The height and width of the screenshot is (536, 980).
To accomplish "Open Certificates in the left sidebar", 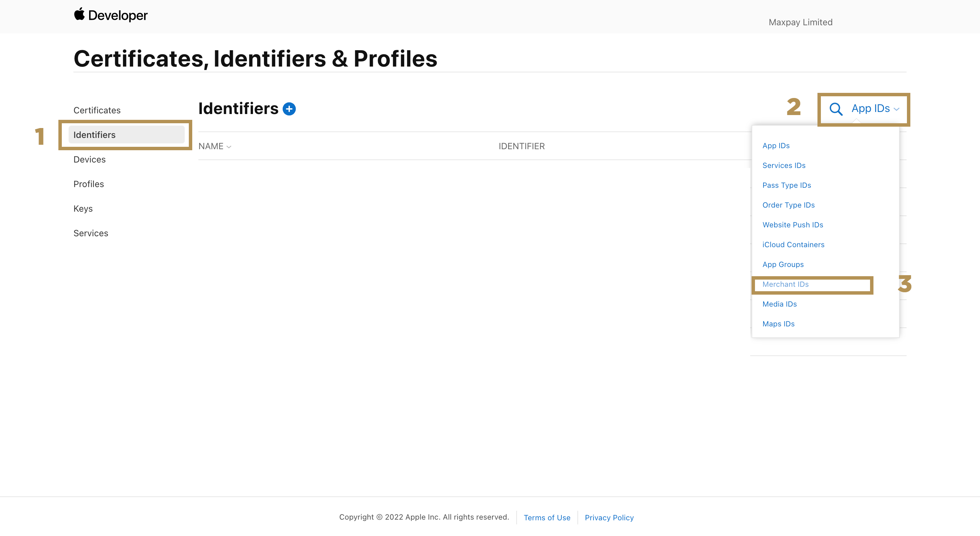I will pyautogui.click(x=97, y=110).
